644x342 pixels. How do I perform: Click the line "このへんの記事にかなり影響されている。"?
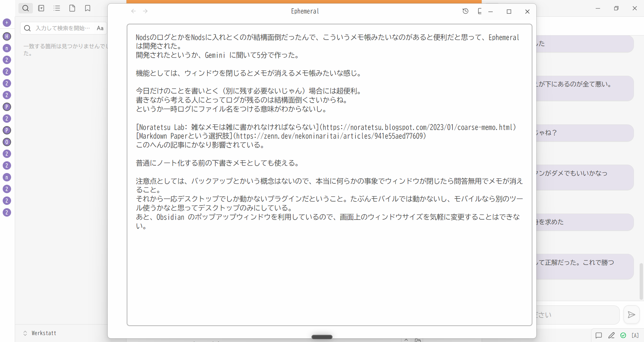pos(201,145)
